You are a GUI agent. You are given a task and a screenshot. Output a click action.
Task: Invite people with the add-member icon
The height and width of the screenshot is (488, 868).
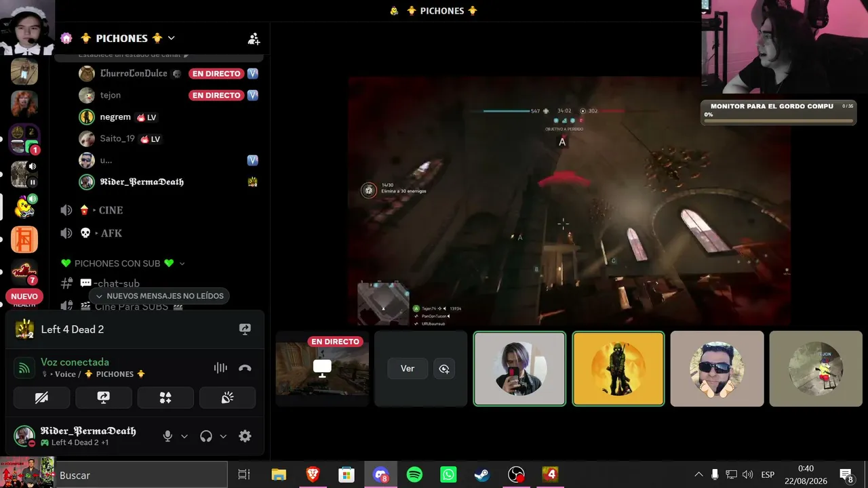tap(254, 39)
